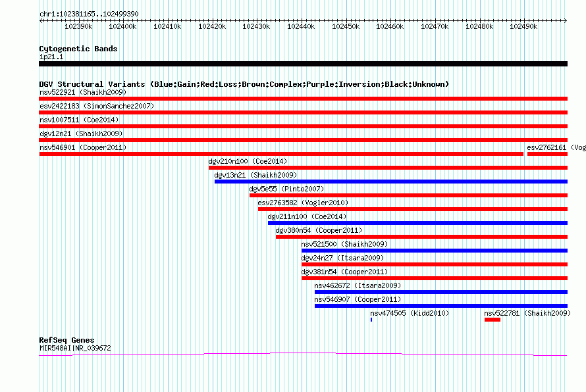Select the short red nsv522781 (Shaikh2009) bar
This screenshot has width=586, height=392.
(493, 320)
